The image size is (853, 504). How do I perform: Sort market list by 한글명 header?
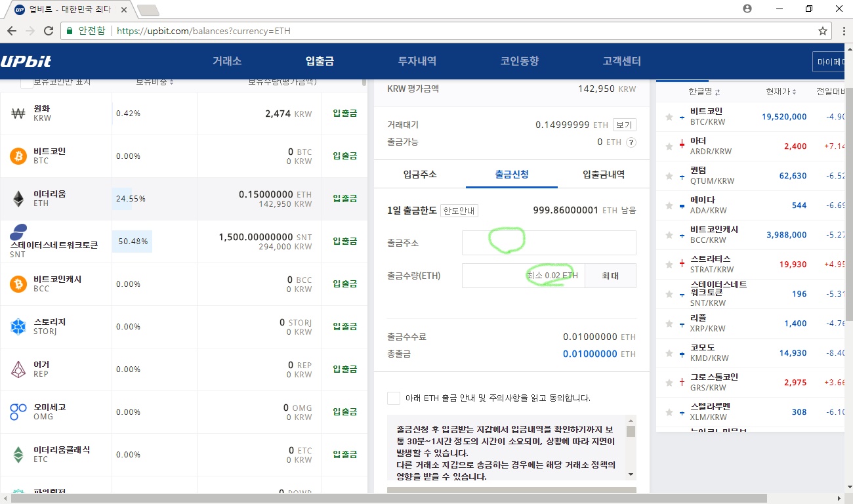705,92
